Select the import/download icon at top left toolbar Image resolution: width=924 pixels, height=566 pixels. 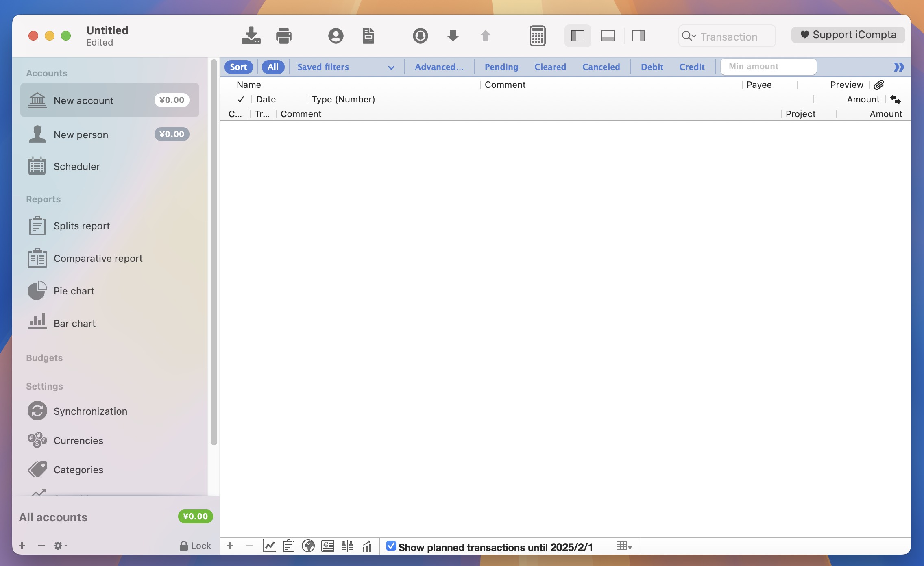click(251, 36)
